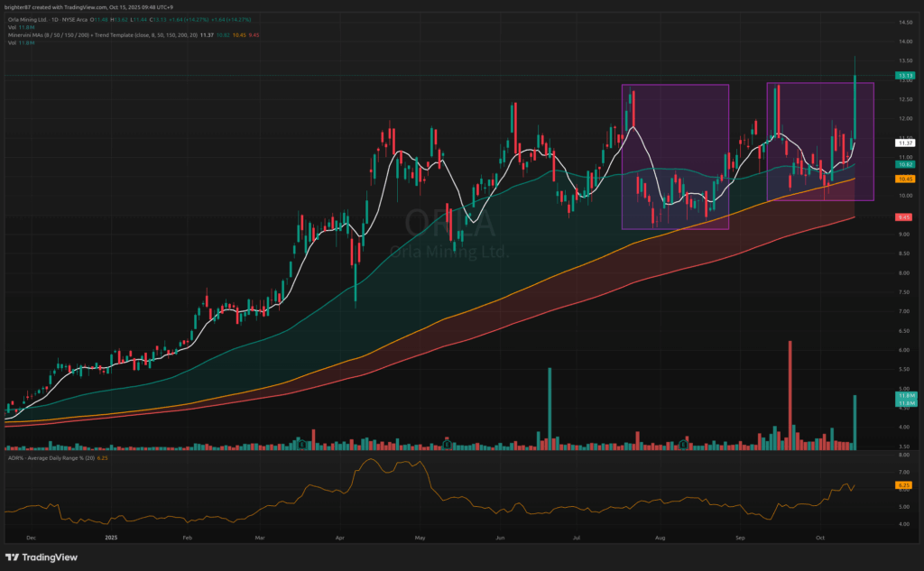Image resolution: width=924 pixels, height=571 pixels.
Task: Click the TradingView logo in bottom-left corner
Action: coord(39,558)
